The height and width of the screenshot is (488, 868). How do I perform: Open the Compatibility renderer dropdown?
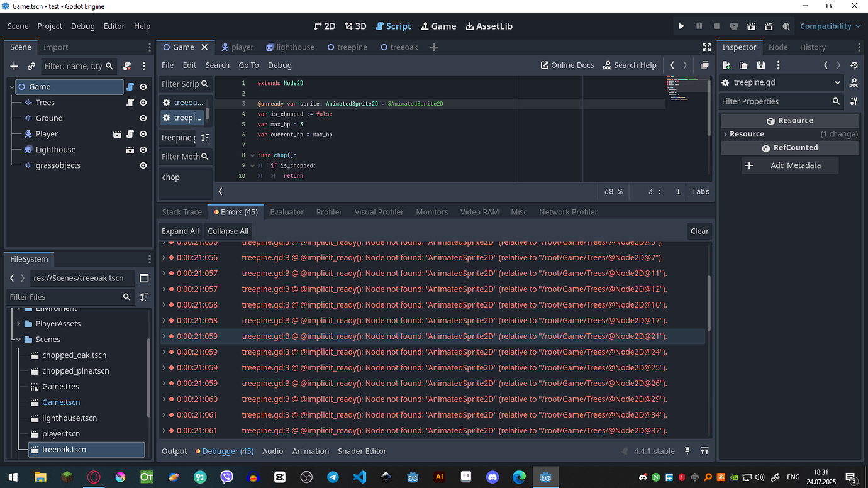(x=829, y=26)
